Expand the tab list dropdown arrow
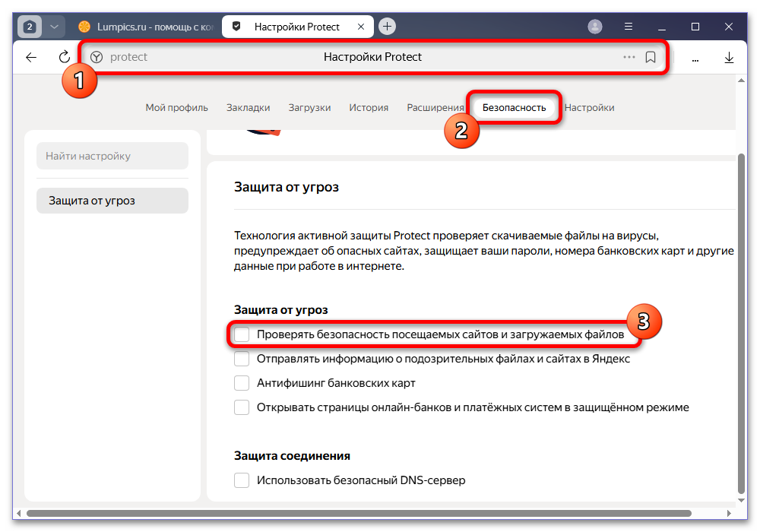The width and height of the screenshot is (760, 532). (x=54, y=27)
